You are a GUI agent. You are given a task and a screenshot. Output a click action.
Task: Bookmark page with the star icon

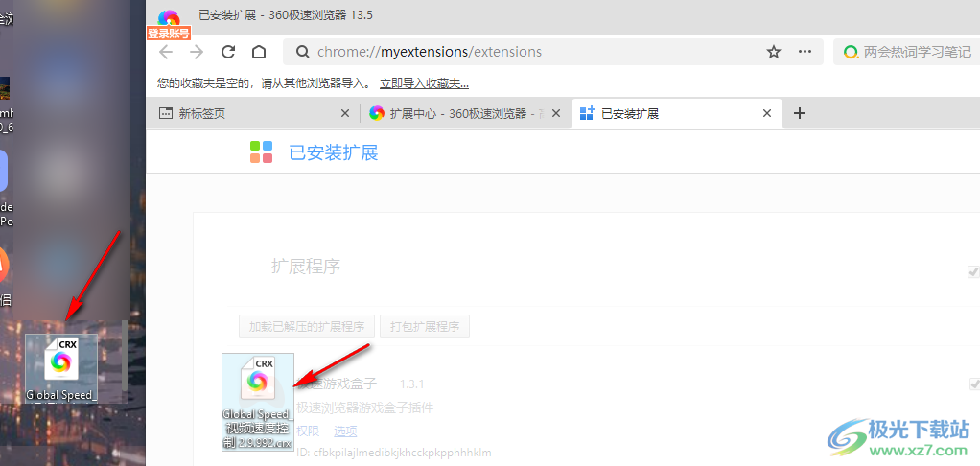[774, 52]
